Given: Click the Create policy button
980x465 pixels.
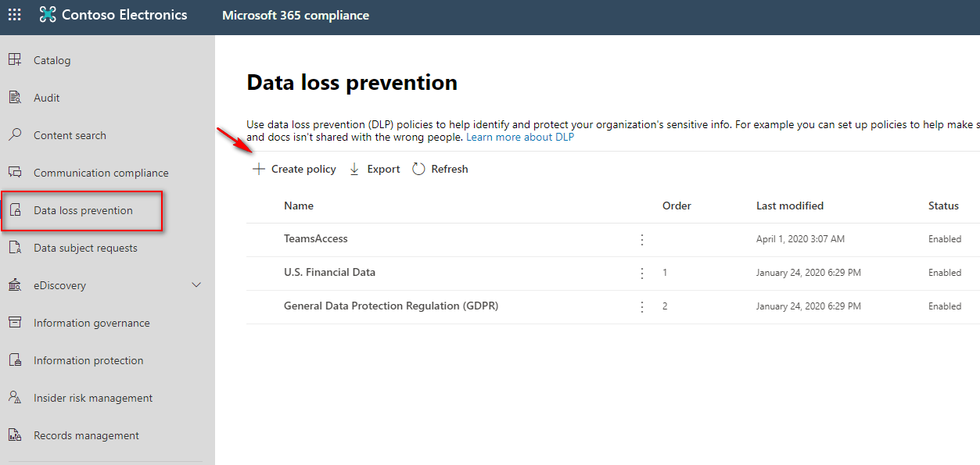Looking at the screenshot, I should pyautogui.click(x=294, y=169).
